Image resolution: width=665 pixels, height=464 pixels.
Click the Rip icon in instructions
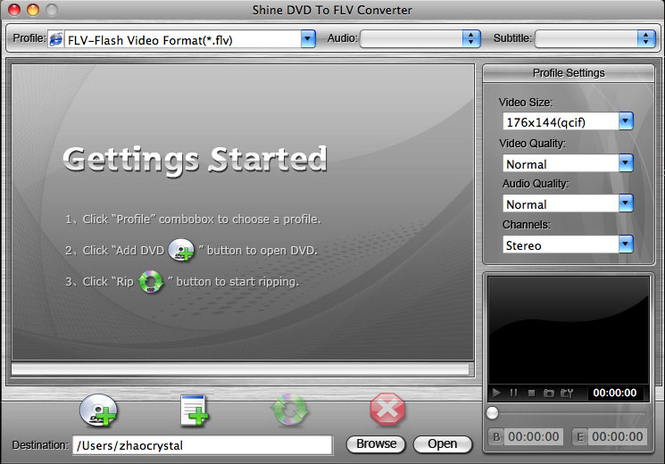pyautogui.click(x=151, y=282)
